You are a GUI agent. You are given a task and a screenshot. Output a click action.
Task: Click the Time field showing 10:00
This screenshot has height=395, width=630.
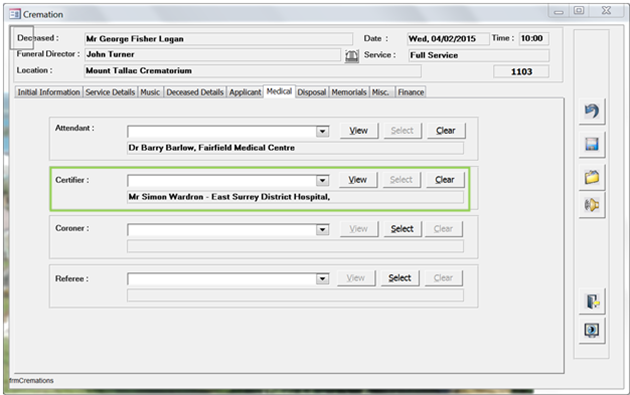534,39
